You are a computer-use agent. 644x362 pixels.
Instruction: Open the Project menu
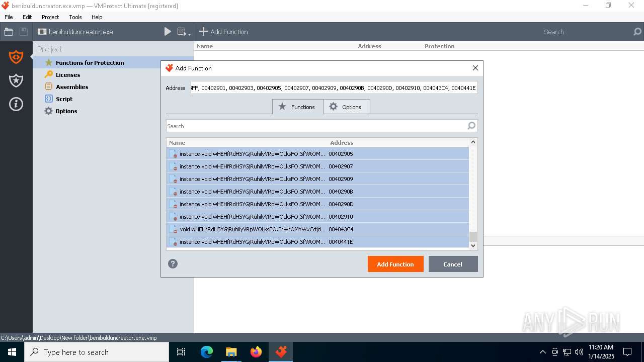click(50, 17)
